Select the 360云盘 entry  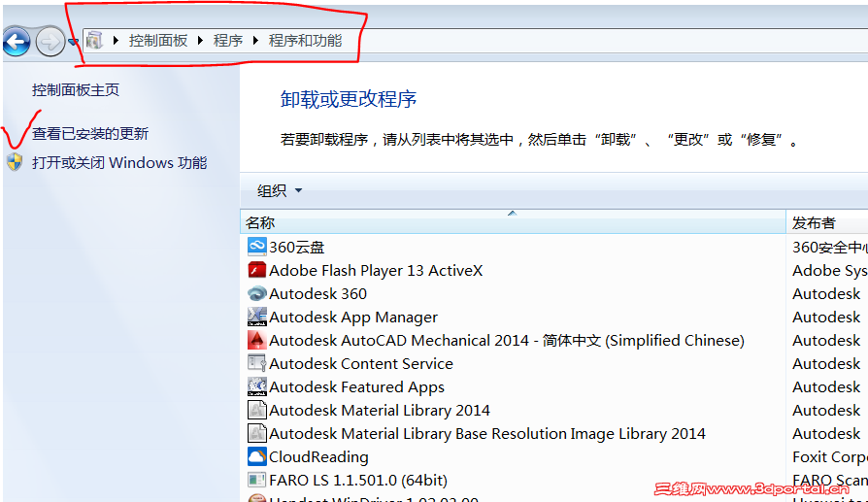point(297,247)
